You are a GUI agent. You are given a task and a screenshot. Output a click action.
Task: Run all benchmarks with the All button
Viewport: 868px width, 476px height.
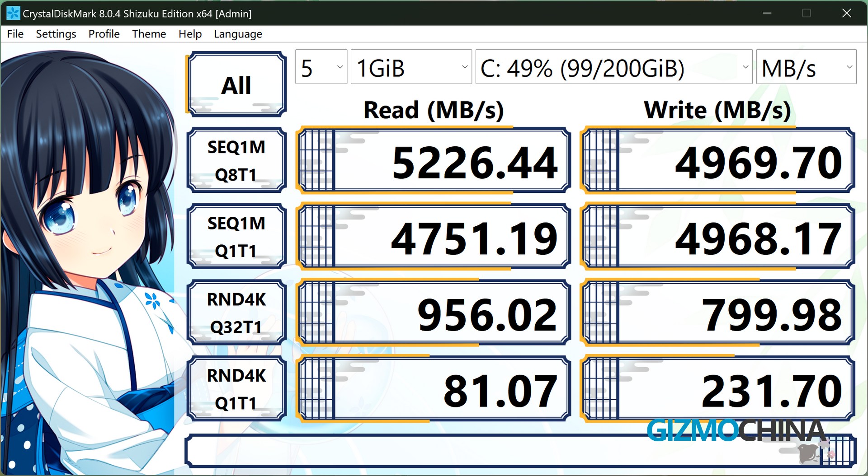(x=236, y=84)
